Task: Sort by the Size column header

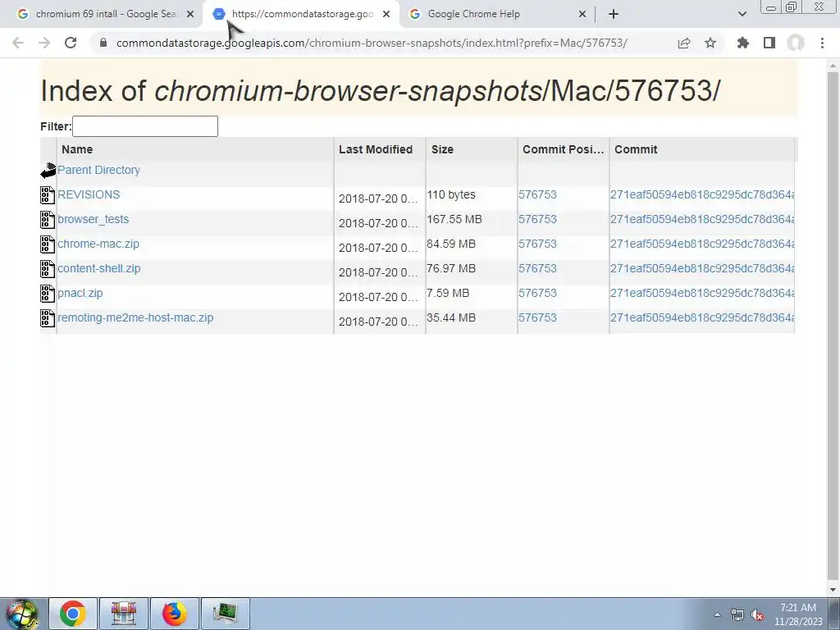Action: coord(472,149)
